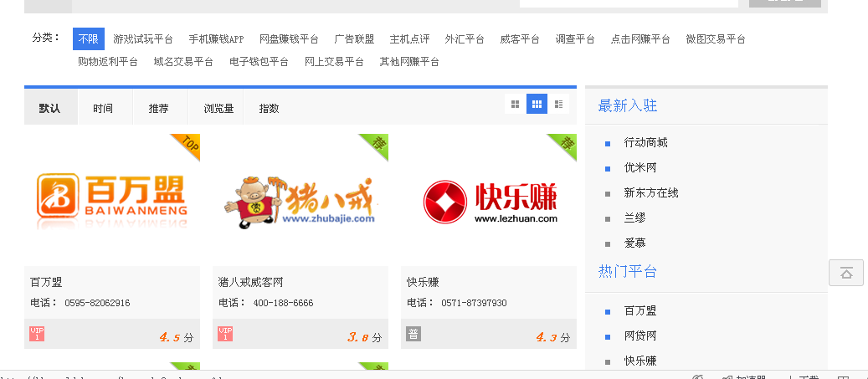The height and width of the screenshot is (379, 868).
Task: Filter by 威客平台 category
Action: click(x=520, y=39)
